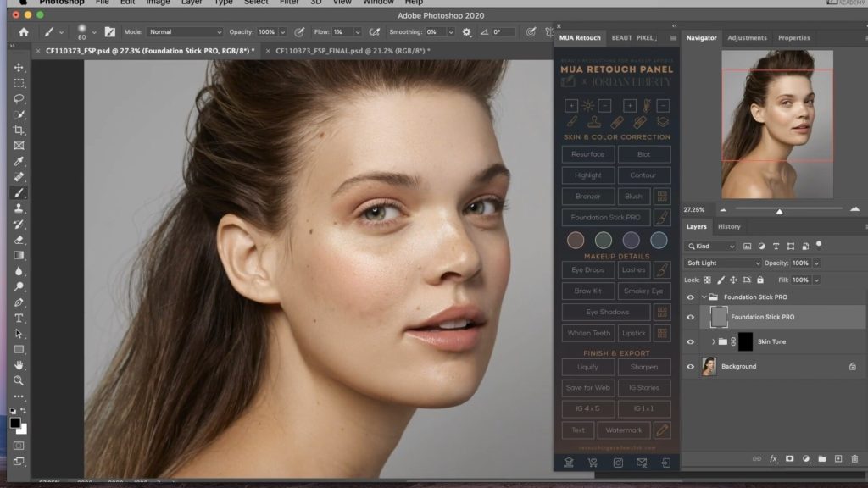
Task: Select the Move tool
Action: (19, 67)
